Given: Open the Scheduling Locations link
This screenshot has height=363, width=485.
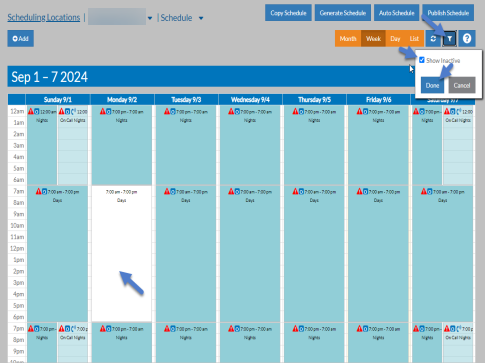Looking at the screenshot, I should 44,17.
